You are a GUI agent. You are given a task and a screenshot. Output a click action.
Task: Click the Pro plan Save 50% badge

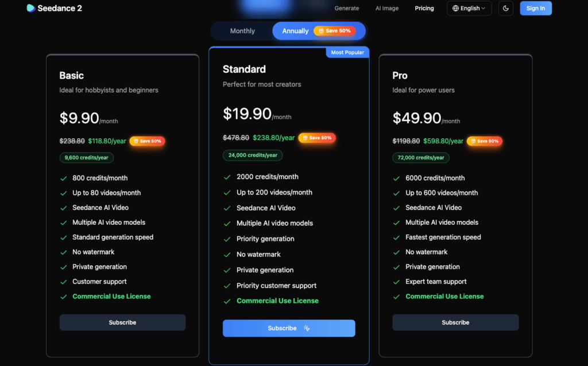[485, 141]
